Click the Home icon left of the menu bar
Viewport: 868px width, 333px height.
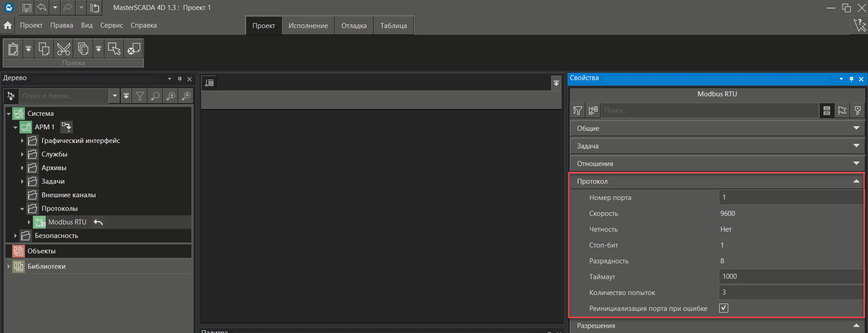pyautogui.click(x=8, y=25)
